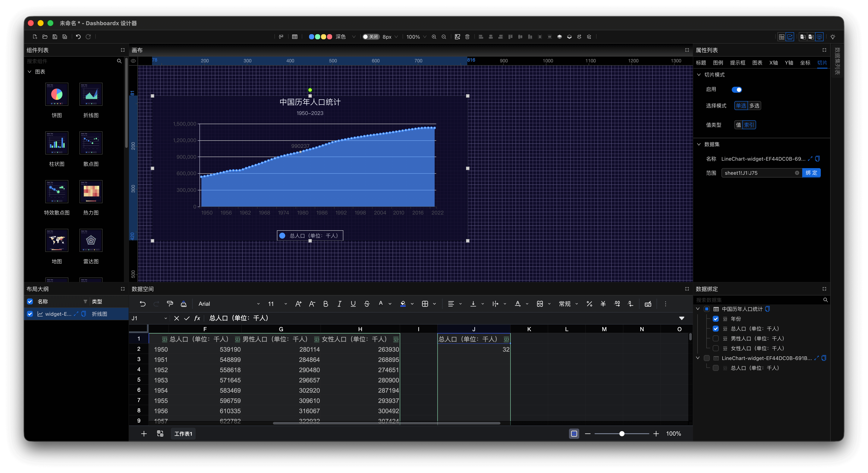Click the add new sheet plus icon

click(144, 433)
